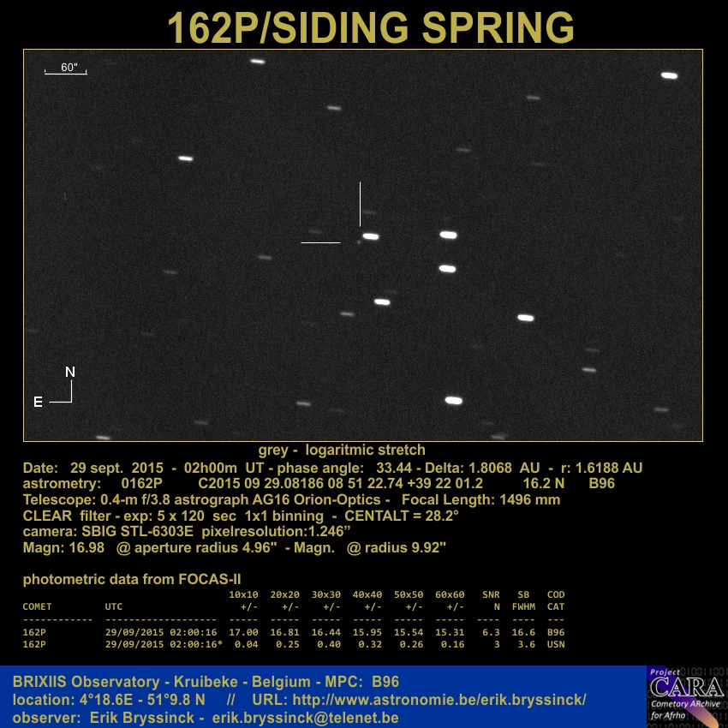Click the Project CARA logo
728x728 pixels.
click(685, 695)
